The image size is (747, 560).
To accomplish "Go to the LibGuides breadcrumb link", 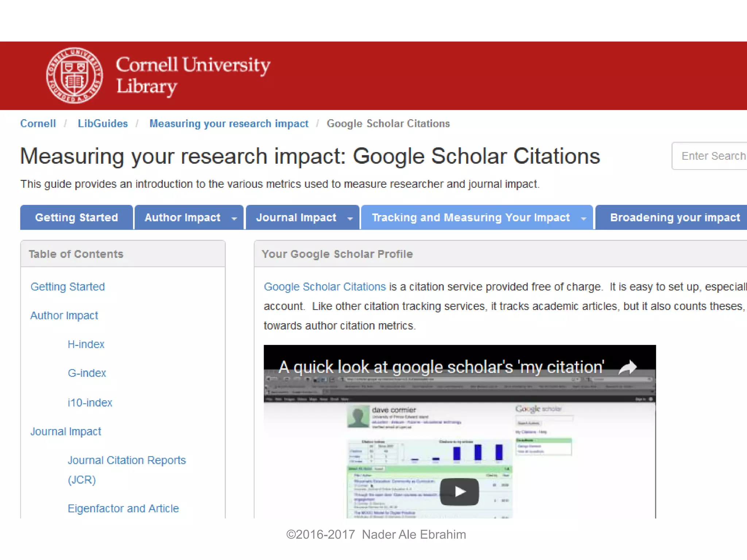I will coord(103,124).
